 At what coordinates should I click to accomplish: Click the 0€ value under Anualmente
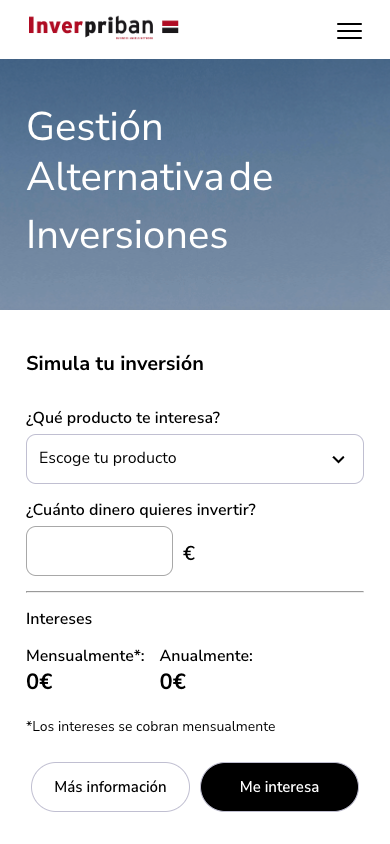[x=173, y=682]
